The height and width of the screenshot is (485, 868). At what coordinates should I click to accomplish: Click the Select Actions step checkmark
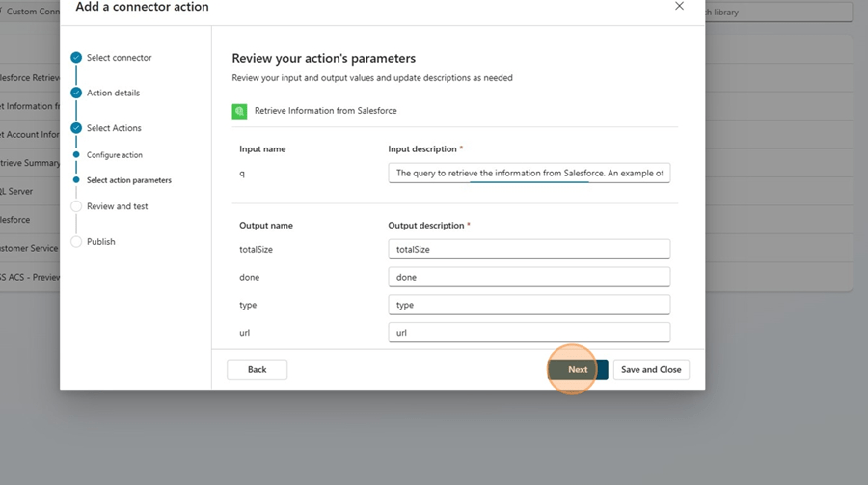[76, 128]
